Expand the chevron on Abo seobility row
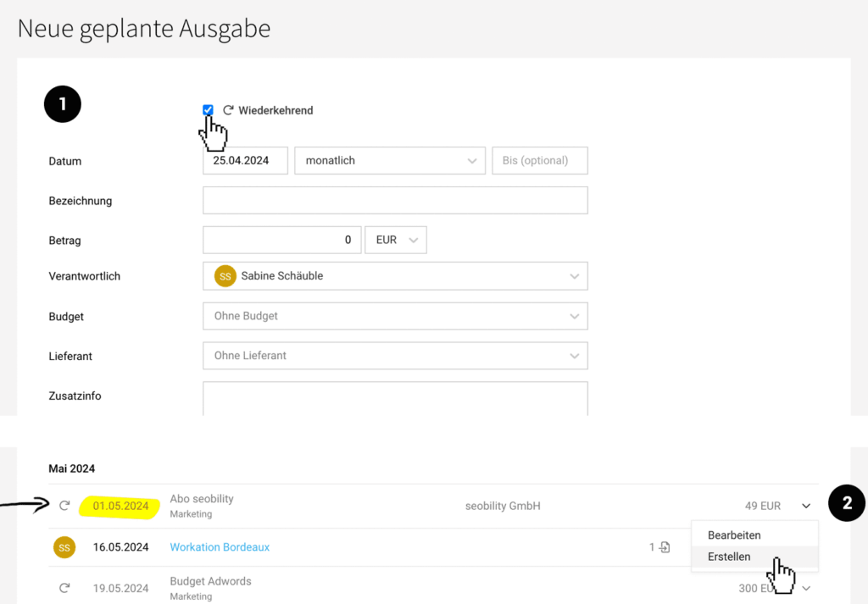868x604 pixels. click(x=806, y=506)
